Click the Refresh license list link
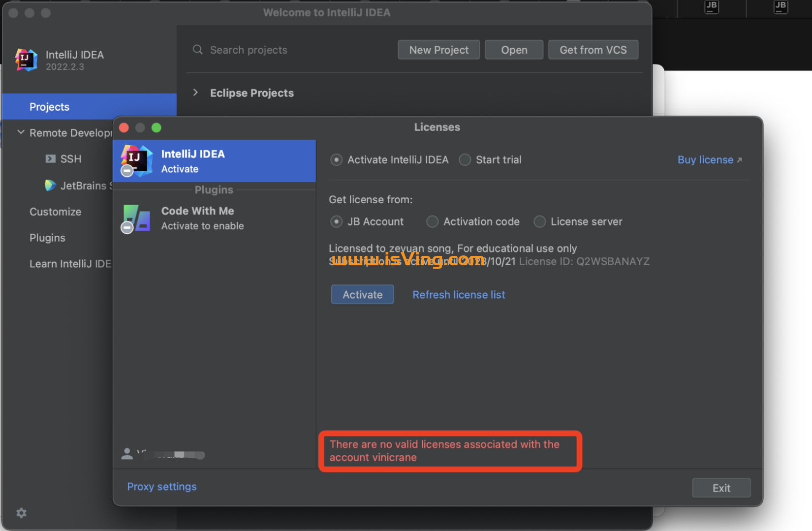Viewport: 812px width, 531px height. [458, 294]
